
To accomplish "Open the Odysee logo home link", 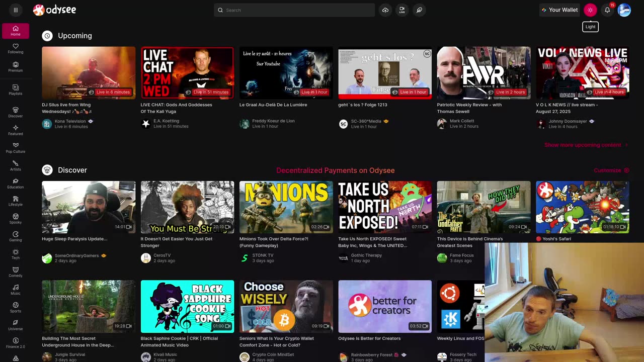I will pos(54,10).
